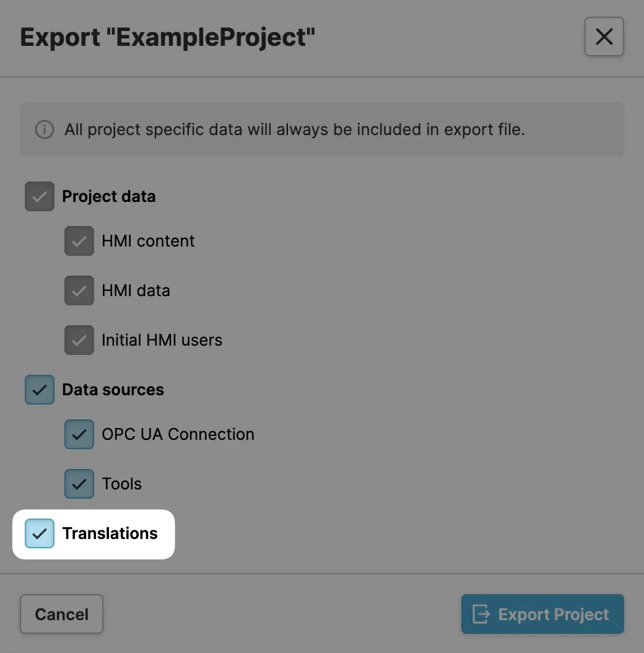Click the "Data sources" group label
The width and height of the screenshot is (644, 653).
[x=113, y=390]
